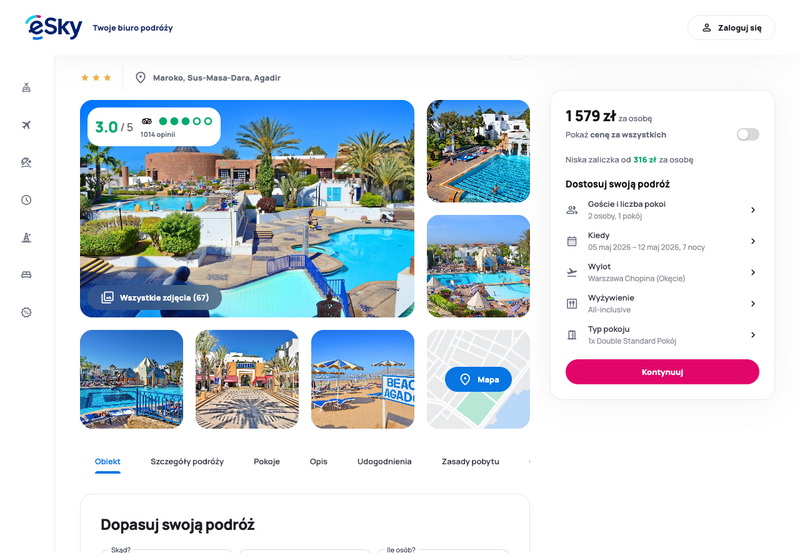Expand the Wyżywienie All-inclusive option
800x553 pixels.
tap(662, 304)
